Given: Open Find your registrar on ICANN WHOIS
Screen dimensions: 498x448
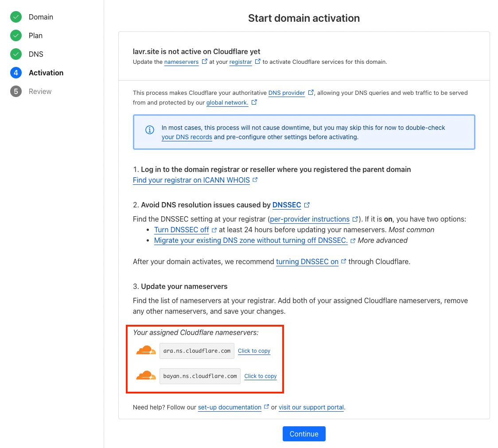Looking at the screenshot, I should [191, 180].
